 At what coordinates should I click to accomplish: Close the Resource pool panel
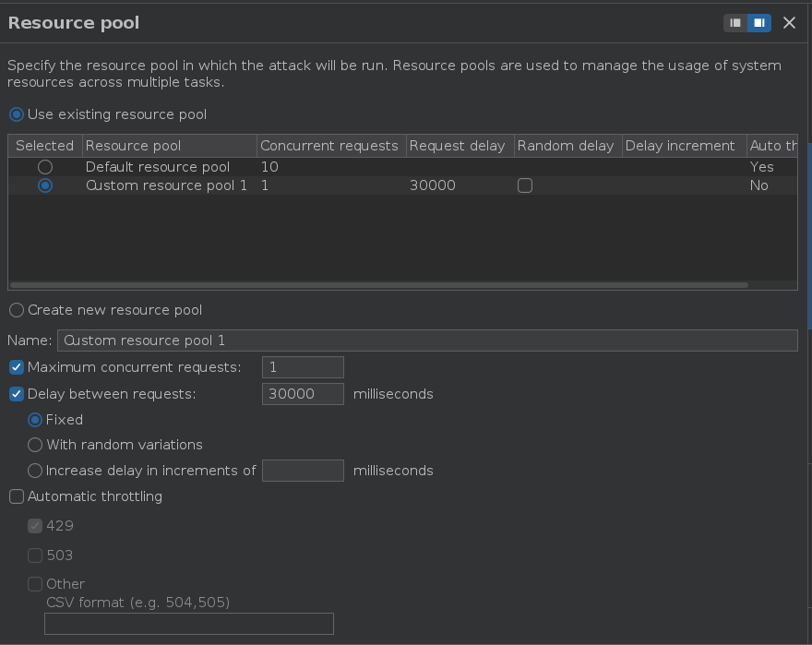[x=789, y=23]
